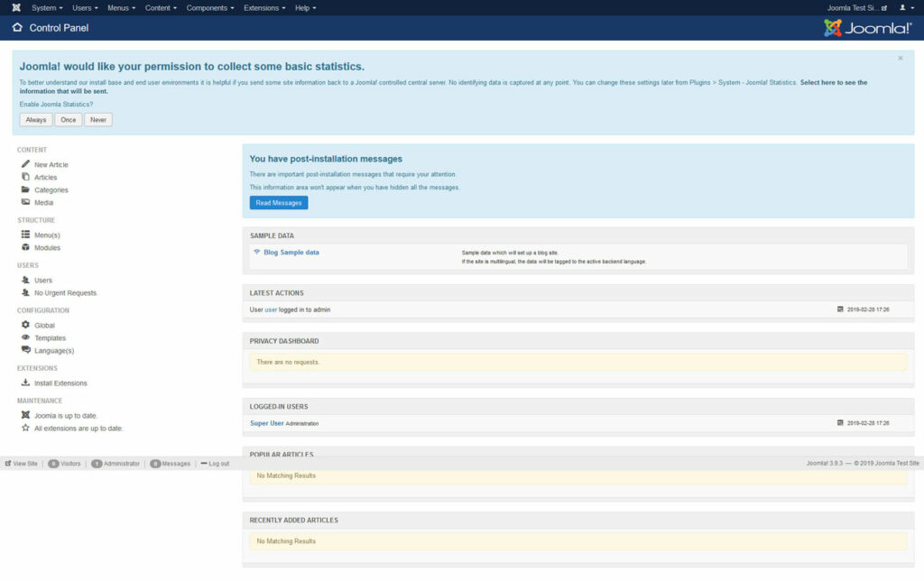This screenshot has height=581, width=924.
Task: Click the Joomla! brand logo at top right
Action: [x=867, y=28]
